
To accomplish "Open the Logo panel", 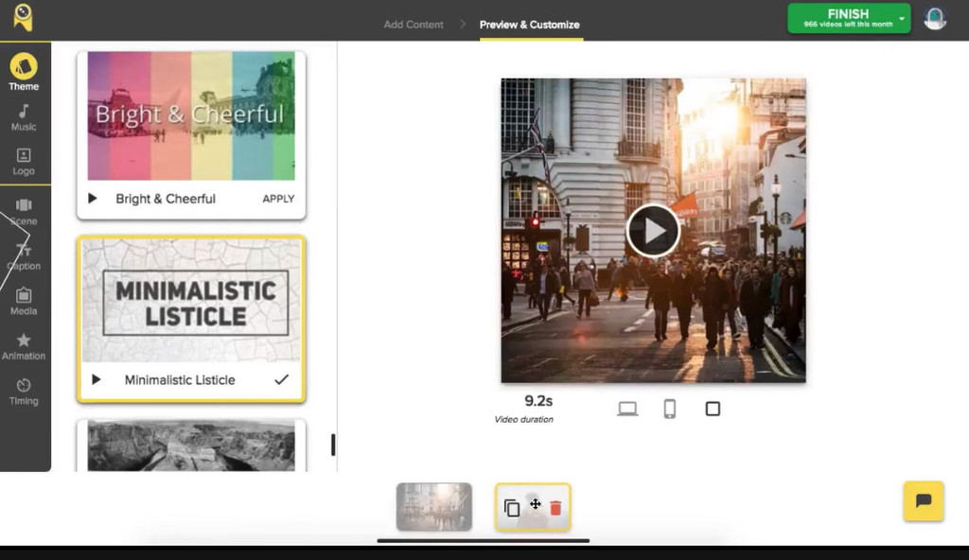I will pyautogui.click(x=24, y=159).
